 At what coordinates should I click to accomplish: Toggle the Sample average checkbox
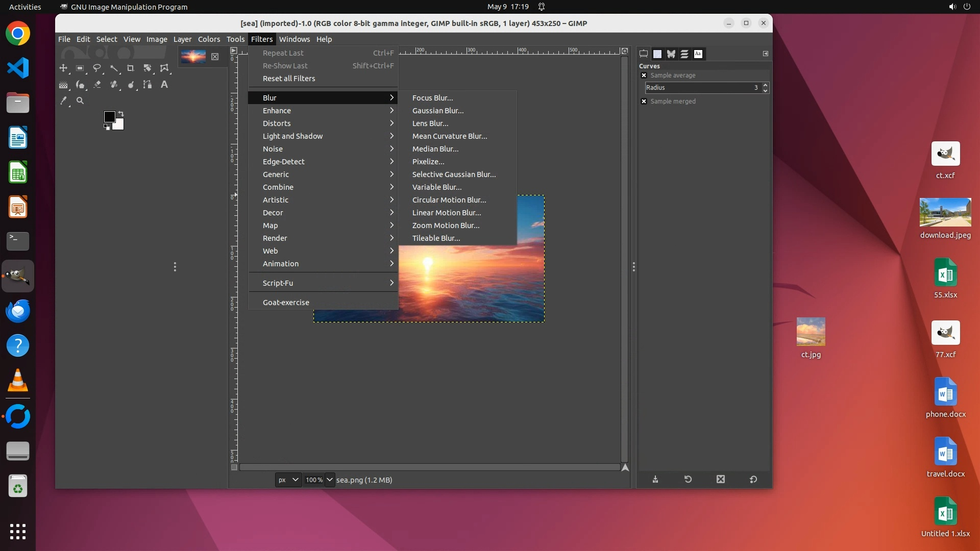644,76
